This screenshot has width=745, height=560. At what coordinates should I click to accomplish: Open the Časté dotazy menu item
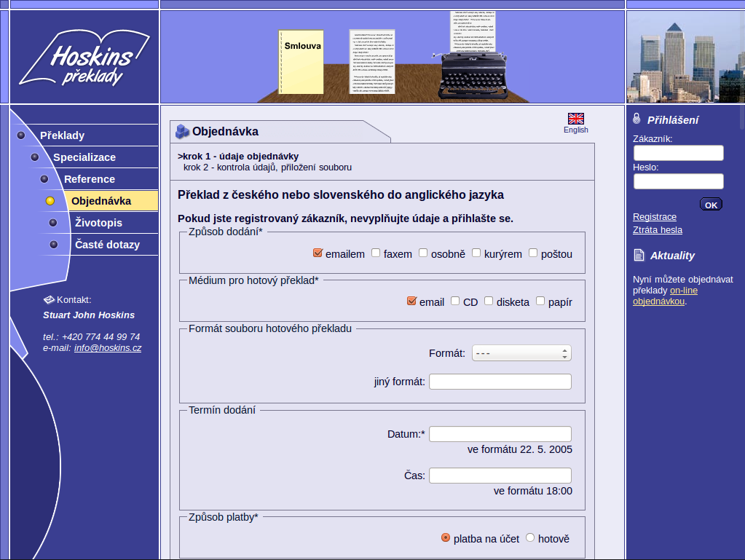click(x=107, y=245)
